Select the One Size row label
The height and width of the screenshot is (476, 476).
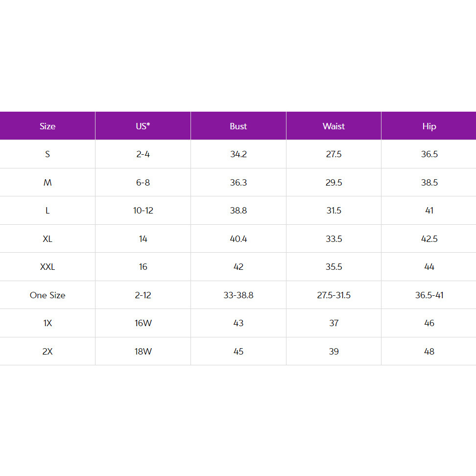point(48,295)
